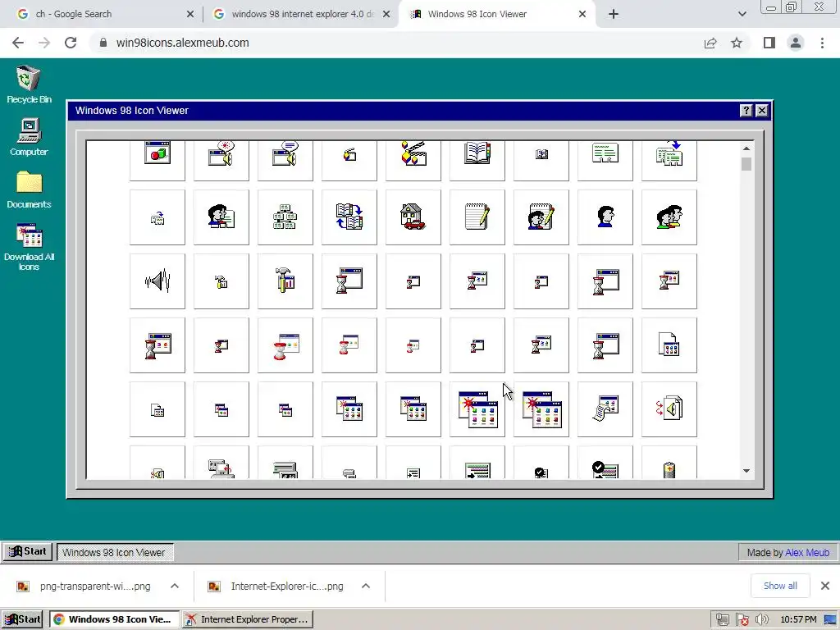Select the two networked computers icon
The height and width of the screenshot is (630, 840).
point(221,462)
